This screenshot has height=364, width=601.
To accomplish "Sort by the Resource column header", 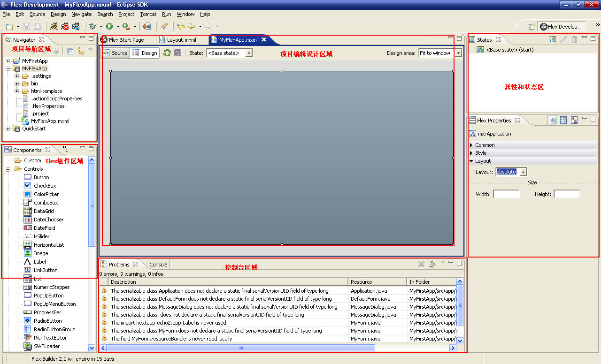I will pos(378,282).
